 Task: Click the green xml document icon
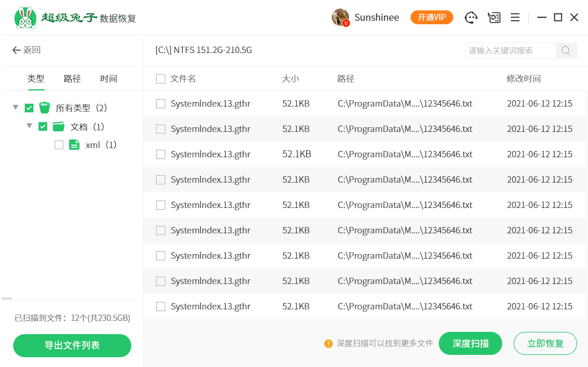[x=74, y=145]
